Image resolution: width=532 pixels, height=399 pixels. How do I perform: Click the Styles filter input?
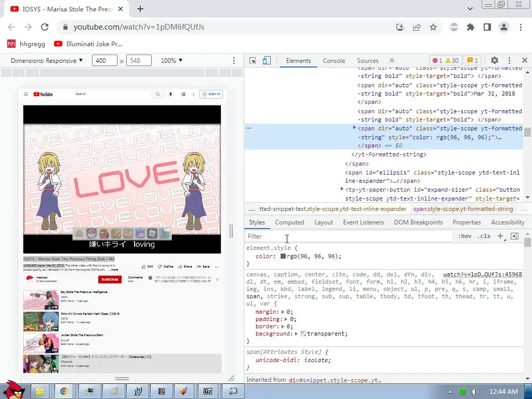click(x=349, y=236)
